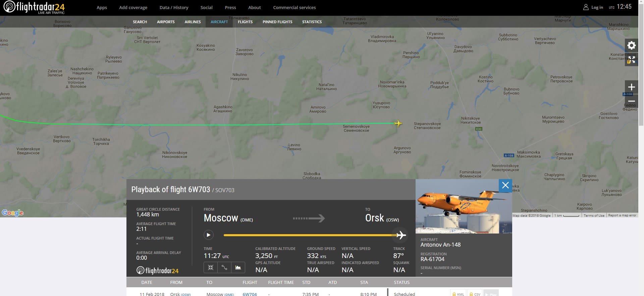Open the Social menu

206,7
